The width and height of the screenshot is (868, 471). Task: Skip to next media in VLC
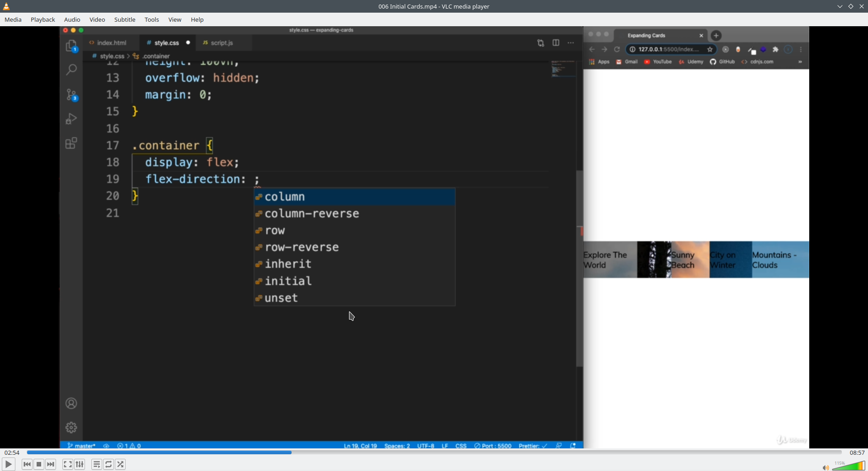[51, 464]
